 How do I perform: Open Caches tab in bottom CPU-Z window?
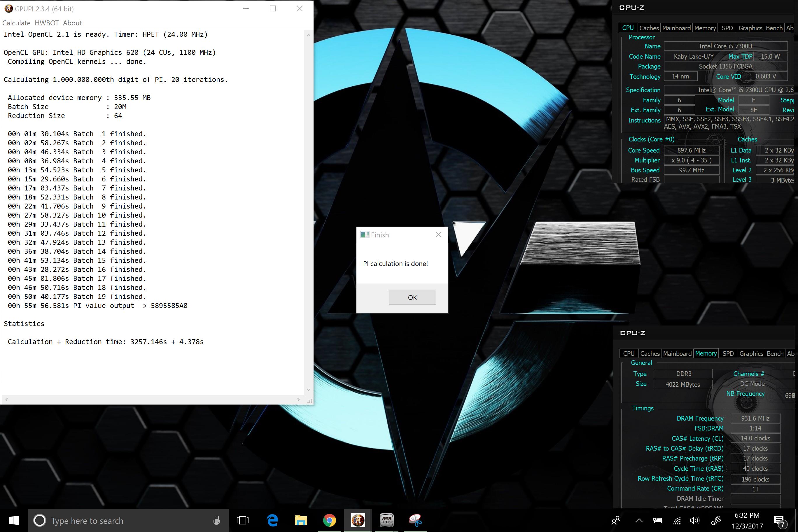[650, 353]
